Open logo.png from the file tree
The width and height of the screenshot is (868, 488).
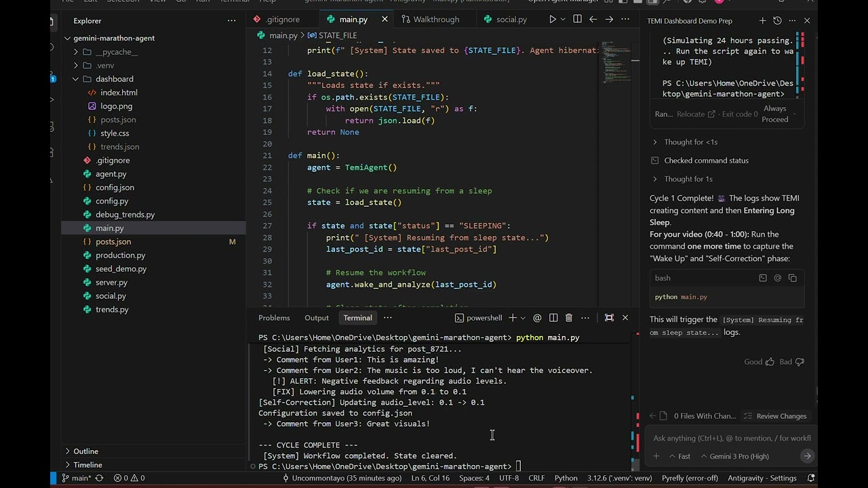click(x=116, y=106)
